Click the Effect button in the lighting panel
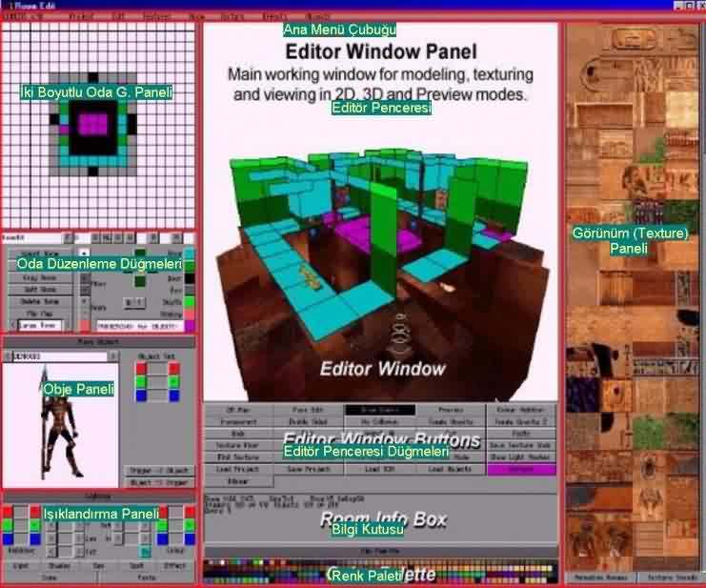Screen dimensions: 706x588 point(175,565)
